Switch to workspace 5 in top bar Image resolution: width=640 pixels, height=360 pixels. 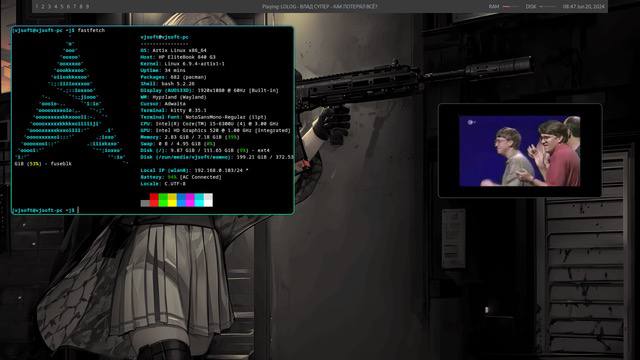point(62,7)
